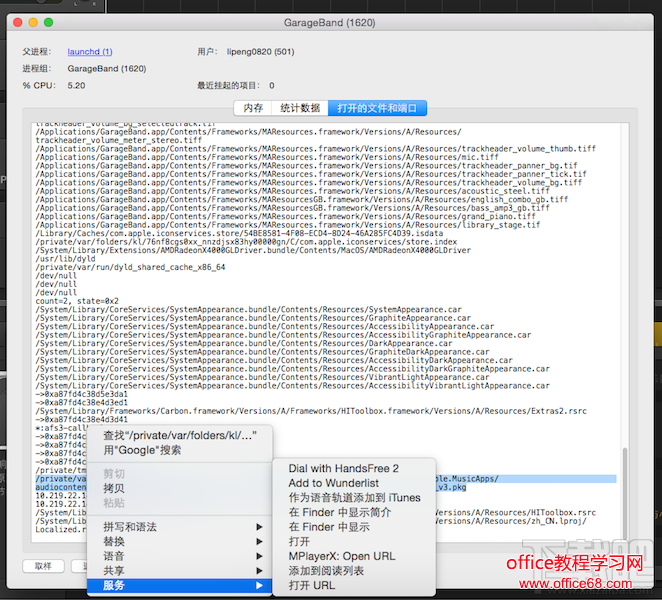Screen dimensions: 662x600
Task: Click the dyld_shared_cache_x86_64 path line
Action: pyautogui.click(x=130, y=267)
